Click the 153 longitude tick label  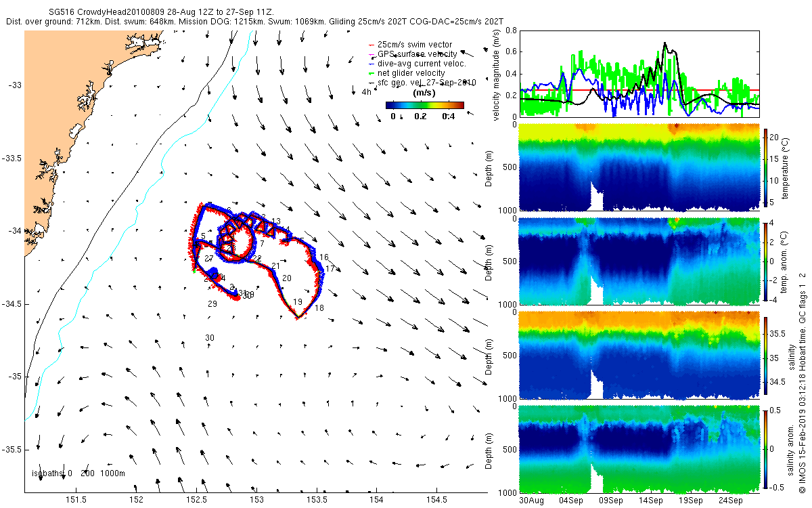(x=256, y=501)
